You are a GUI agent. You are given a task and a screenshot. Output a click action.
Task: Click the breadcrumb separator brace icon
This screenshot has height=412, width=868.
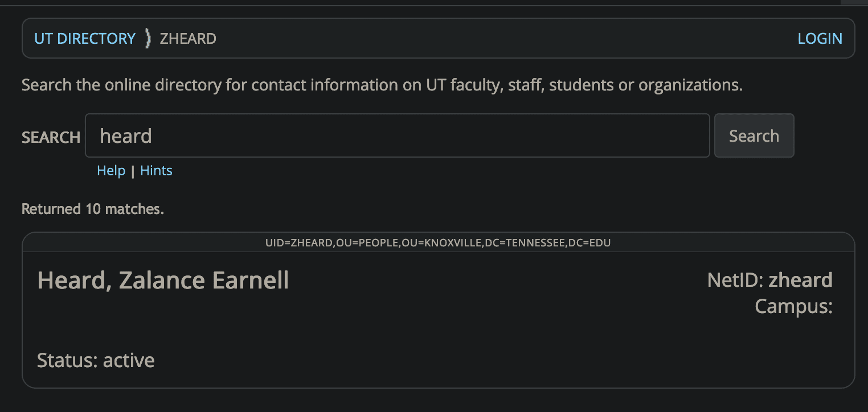pyautogui.click(x=148, y=39)
